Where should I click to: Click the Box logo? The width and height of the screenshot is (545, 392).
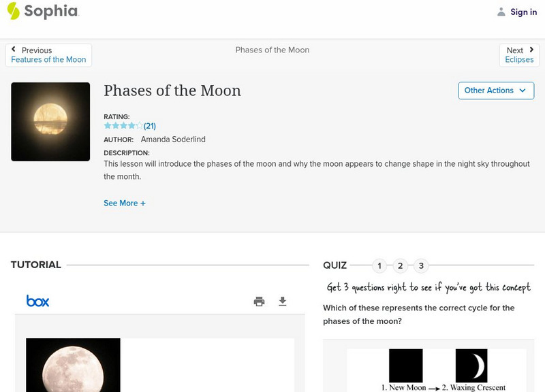tap(37, 301)
